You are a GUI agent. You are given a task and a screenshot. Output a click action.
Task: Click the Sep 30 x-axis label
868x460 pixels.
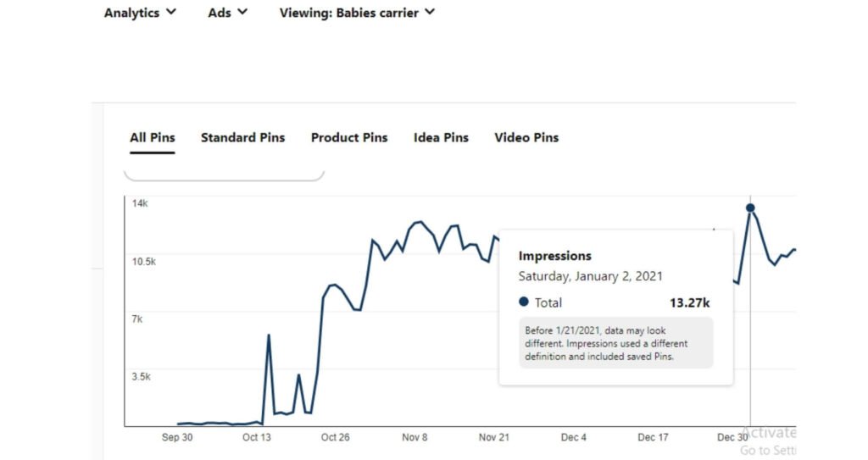click(x=177, y=437)
